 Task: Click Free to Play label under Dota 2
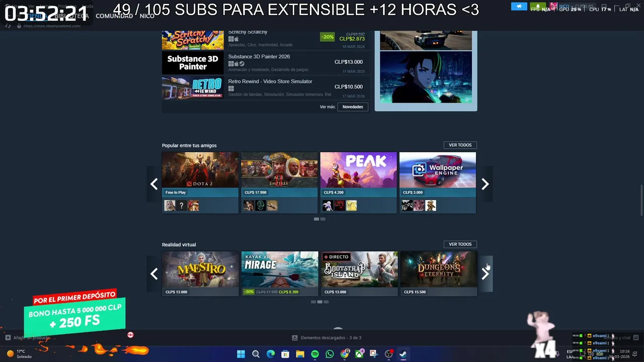pyautogui.click(x=176, y=193)
